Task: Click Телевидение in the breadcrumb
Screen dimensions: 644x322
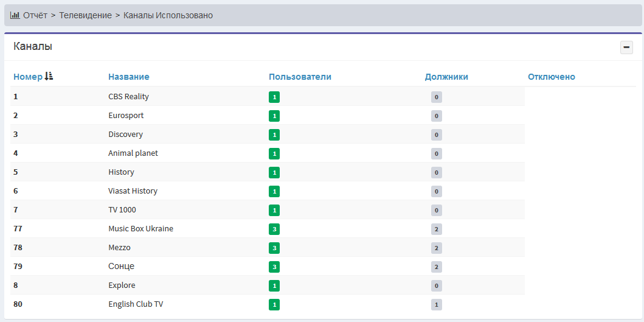Action: coord(86,15)
